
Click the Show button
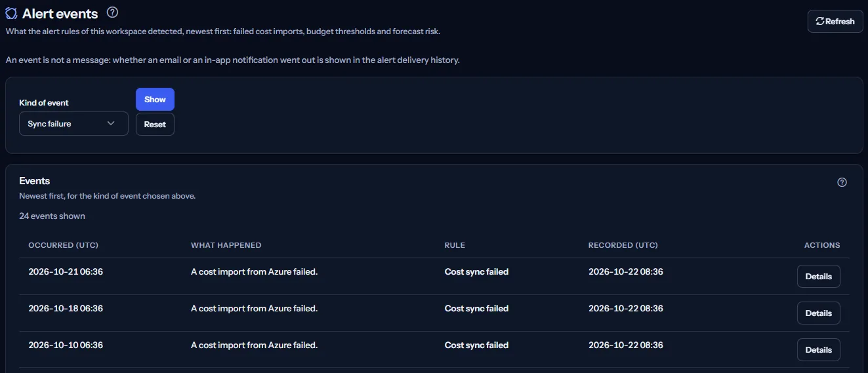click(155, 99)
